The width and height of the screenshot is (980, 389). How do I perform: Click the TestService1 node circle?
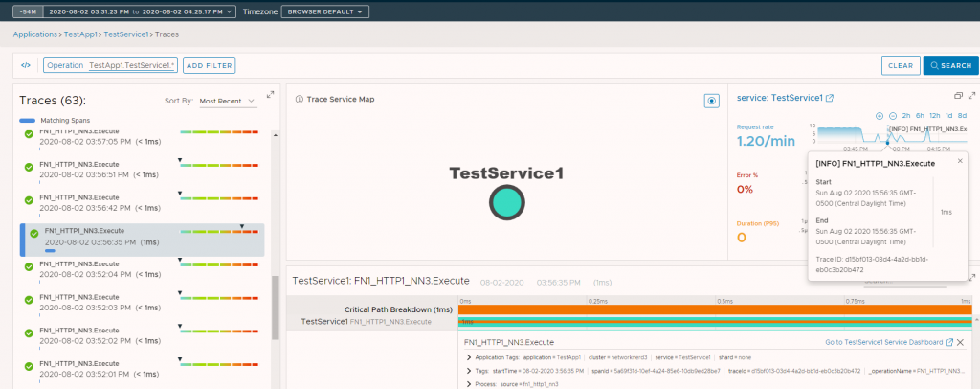507,202
